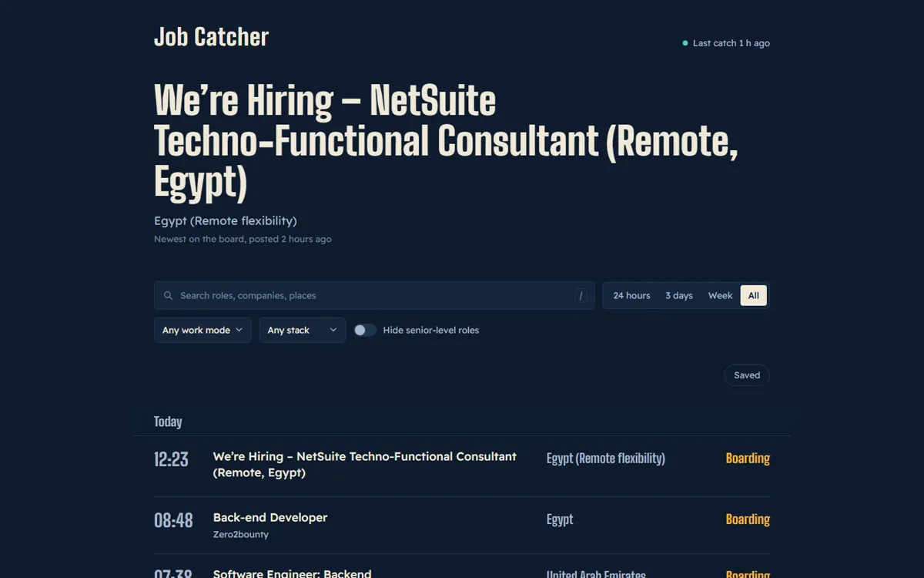The image size is (924, 578).
Task: Click Boarding status on the 08:48 row
Action: (x=748, y=519)
